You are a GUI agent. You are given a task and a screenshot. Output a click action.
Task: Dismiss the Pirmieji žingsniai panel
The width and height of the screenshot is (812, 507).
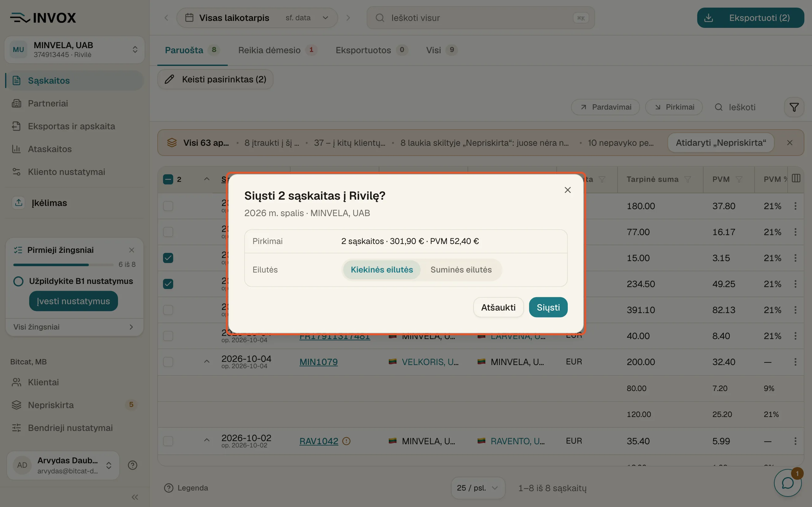(132, 250)
